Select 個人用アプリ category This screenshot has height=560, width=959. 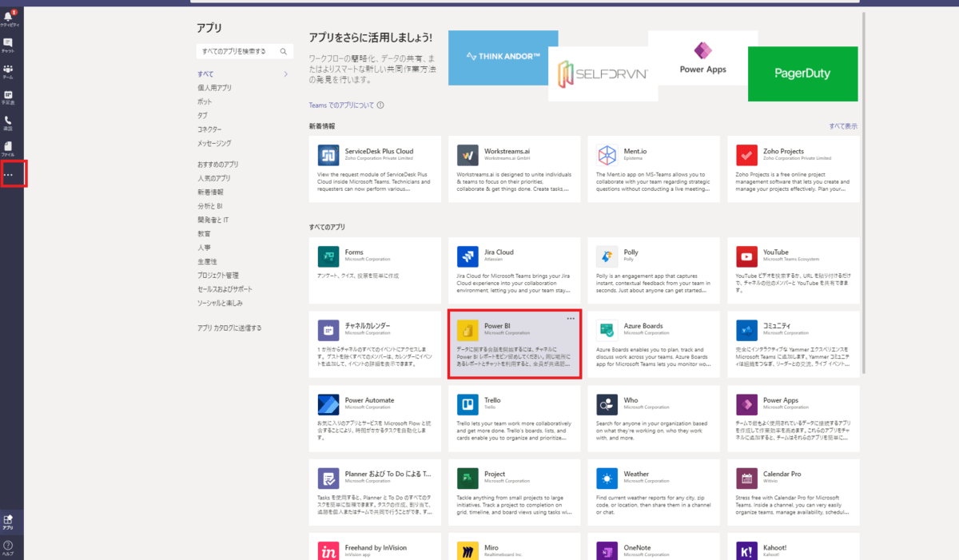214,88
